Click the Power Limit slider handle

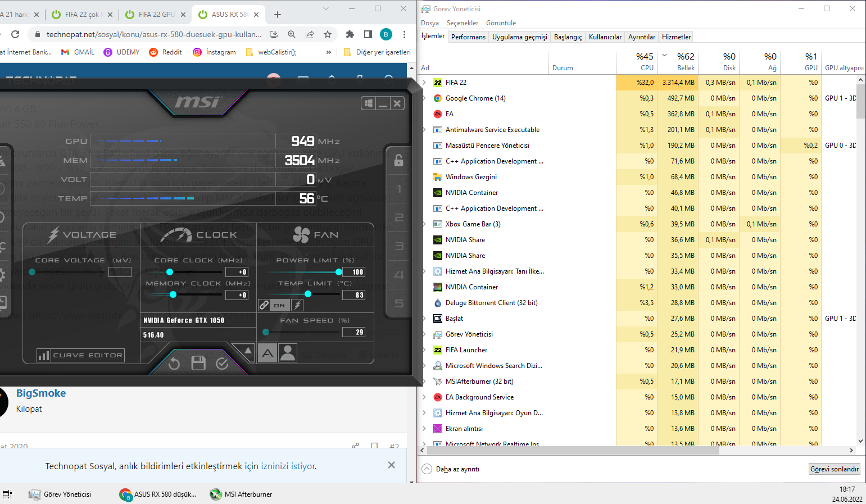click(339, 272)
